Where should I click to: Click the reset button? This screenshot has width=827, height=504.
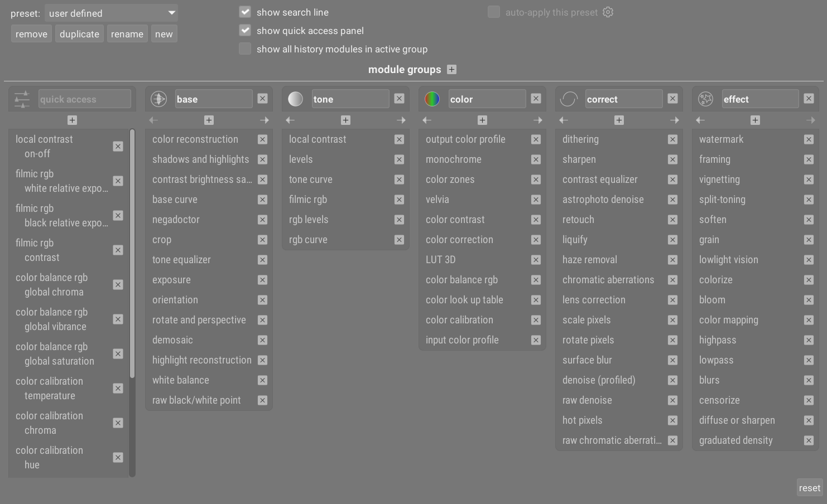click(x=809, y=488)
